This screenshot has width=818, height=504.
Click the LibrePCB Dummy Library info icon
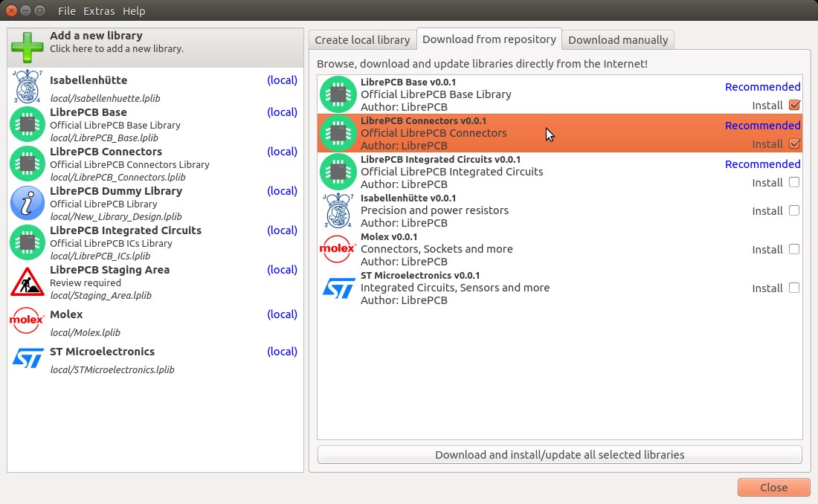(x=28, y=203)
